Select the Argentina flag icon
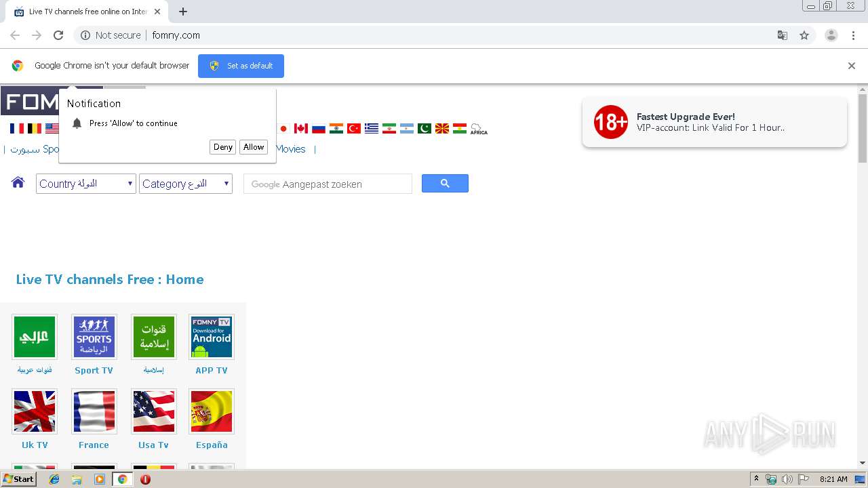Screen dimensions: 868x488 pyautogui.click(x=407, y=128)
